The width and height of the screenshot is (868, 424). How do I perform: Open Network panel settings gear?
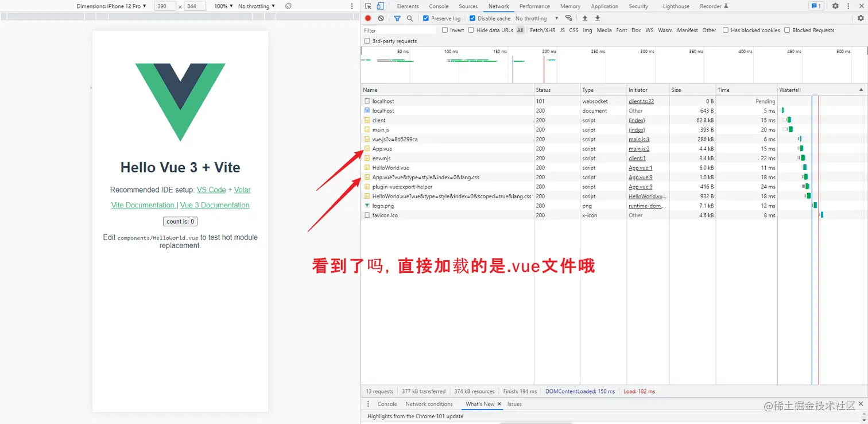pos(861,18)
